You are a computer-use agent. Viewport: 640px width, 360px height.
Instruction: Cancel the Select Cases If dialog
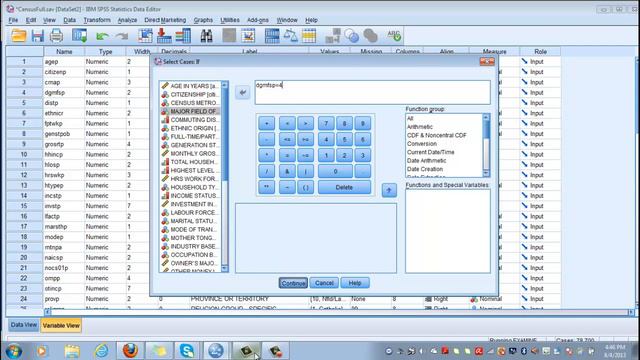pos(324,283)
